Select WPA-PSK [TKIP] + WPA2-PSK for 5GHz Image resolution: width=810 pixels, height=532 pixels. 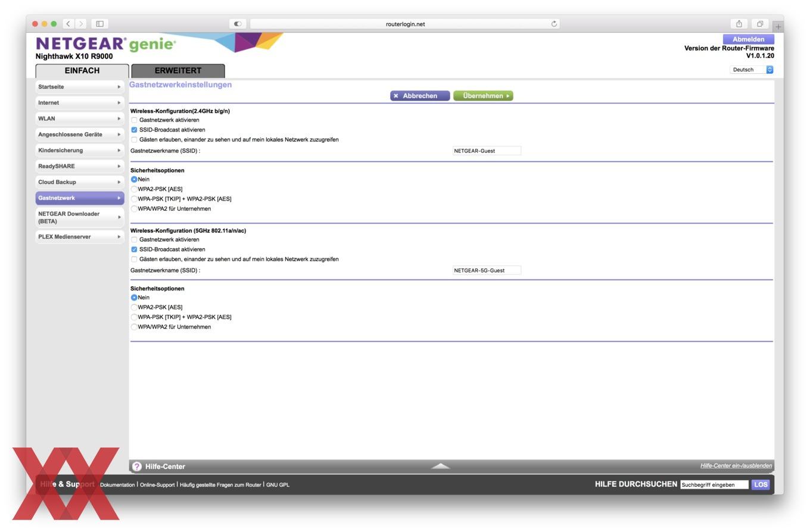point(134,317)
